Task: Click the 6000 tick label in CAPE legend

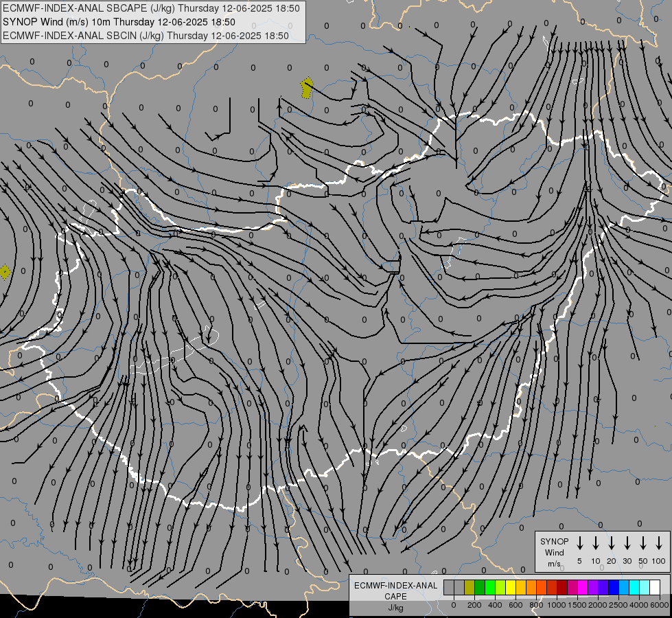Action: click(660, 605)
